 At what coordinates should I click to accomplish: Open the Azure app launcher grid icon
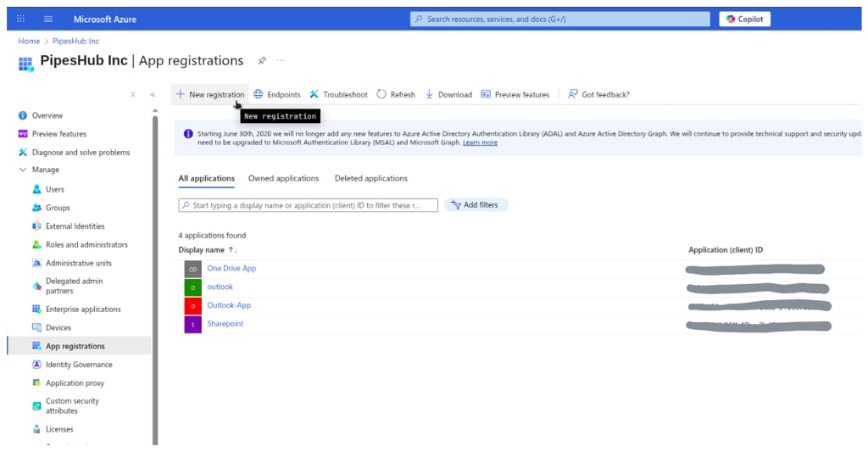pyautogui.click(x=20, y=19)
